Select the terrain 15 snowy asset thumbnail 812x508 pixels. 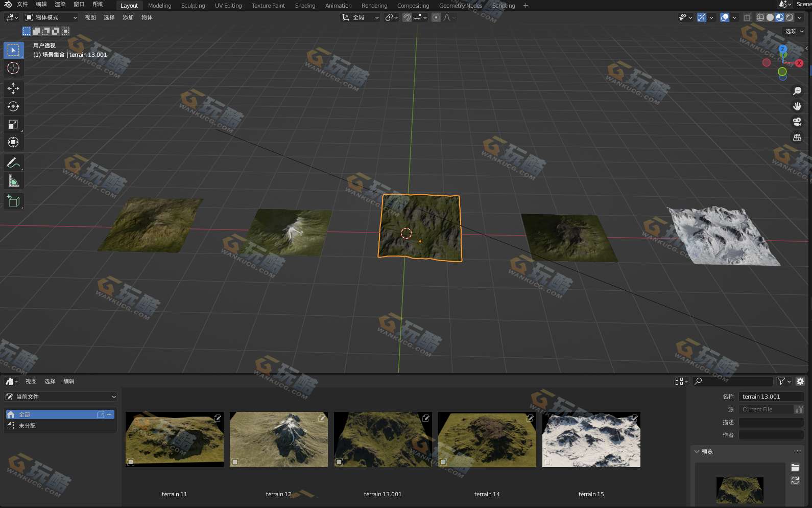coord(591,440)
